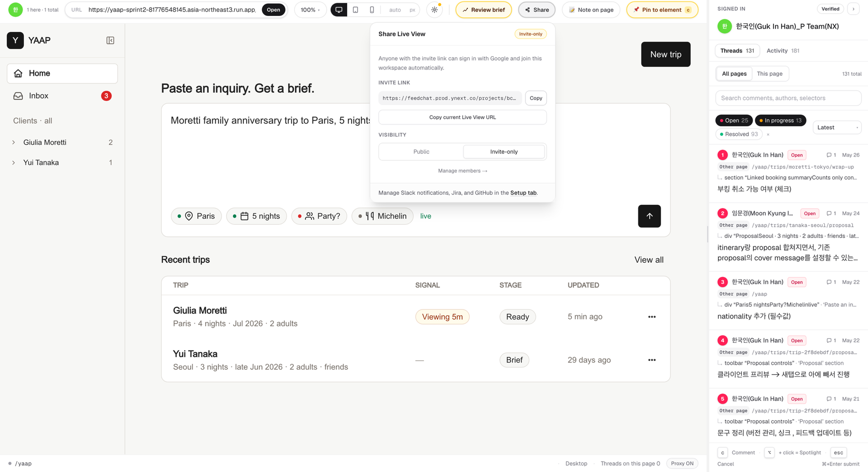The image size is (868, 472).
Task: Click the Cancel text in comment footer
Action: (725, 464)
